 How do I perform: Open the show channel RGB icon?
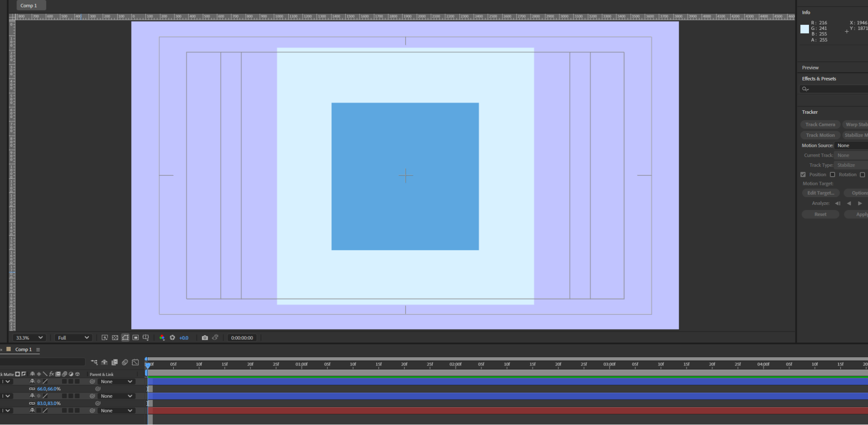162,338
